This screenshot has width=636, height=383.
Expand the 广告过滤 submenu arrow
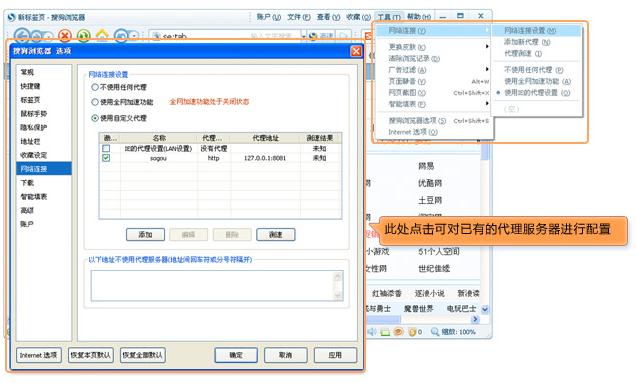click(x=487, y=69)
